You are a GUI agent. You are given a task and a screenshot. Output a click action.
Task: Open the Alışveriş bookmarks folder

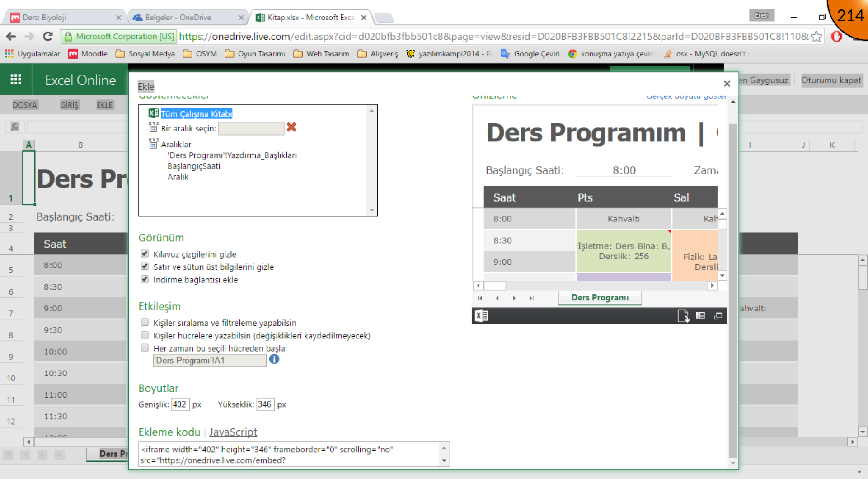pyautogui.click(x=378, y=54)
